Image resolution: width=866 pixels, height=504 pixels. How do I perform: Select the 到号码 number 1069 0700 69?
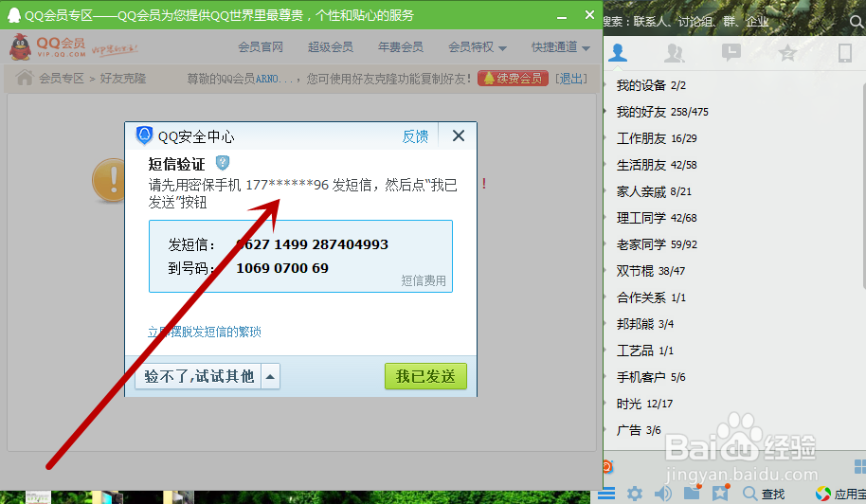coord(282,268)
